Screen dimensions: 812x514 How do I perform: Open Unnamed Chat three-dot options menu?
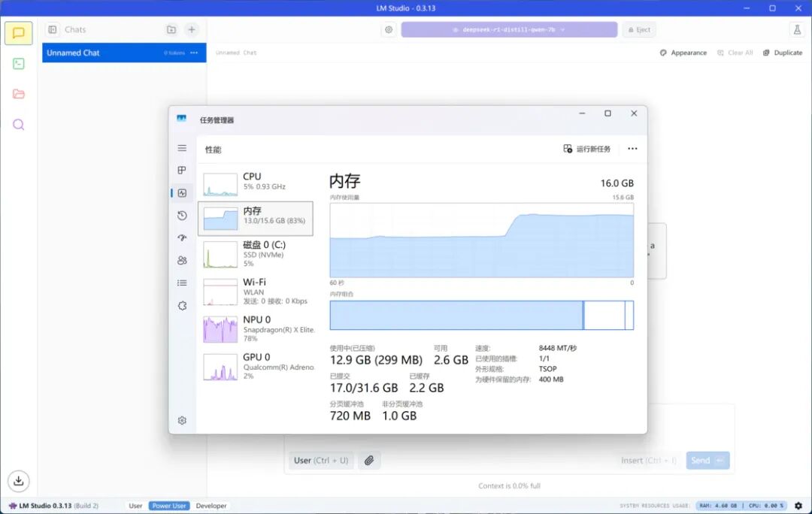click(x=194, y=53)
